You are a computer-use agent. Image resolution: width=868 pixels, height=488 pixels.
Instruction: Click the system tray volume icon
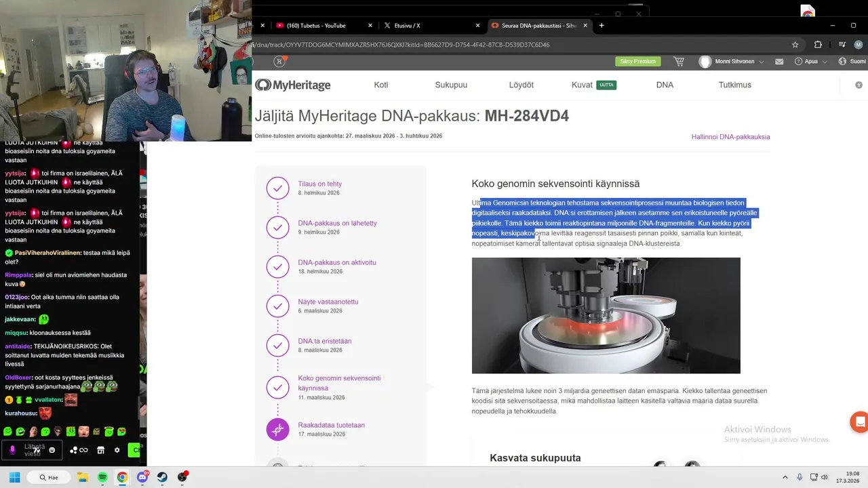point(825,477)
